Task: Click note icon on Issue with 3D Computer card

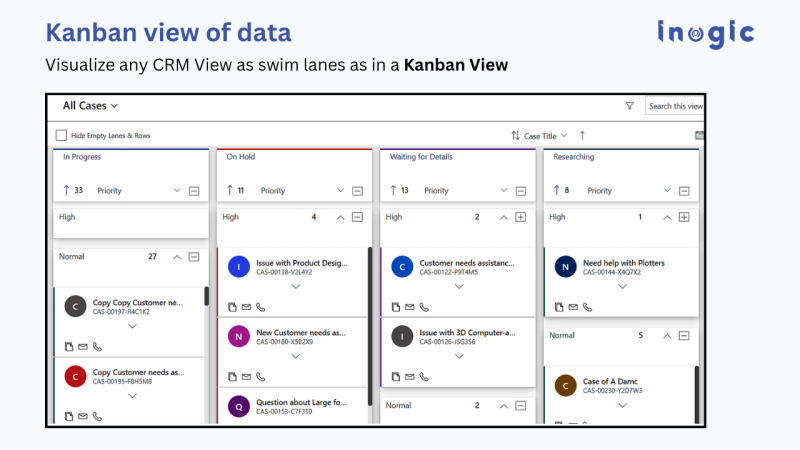Action: pos(396,376)
